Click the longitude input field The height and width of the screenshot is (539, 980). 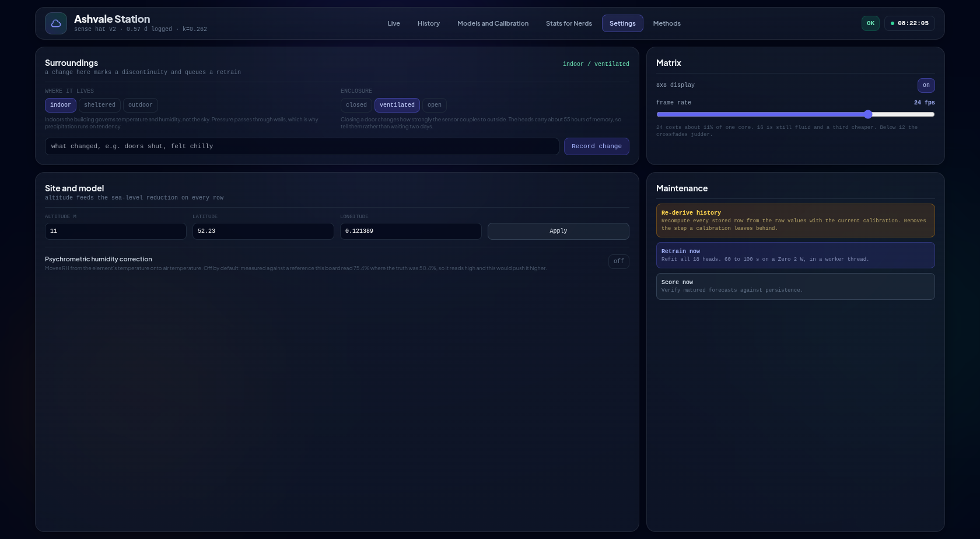(x=411, y=231)
